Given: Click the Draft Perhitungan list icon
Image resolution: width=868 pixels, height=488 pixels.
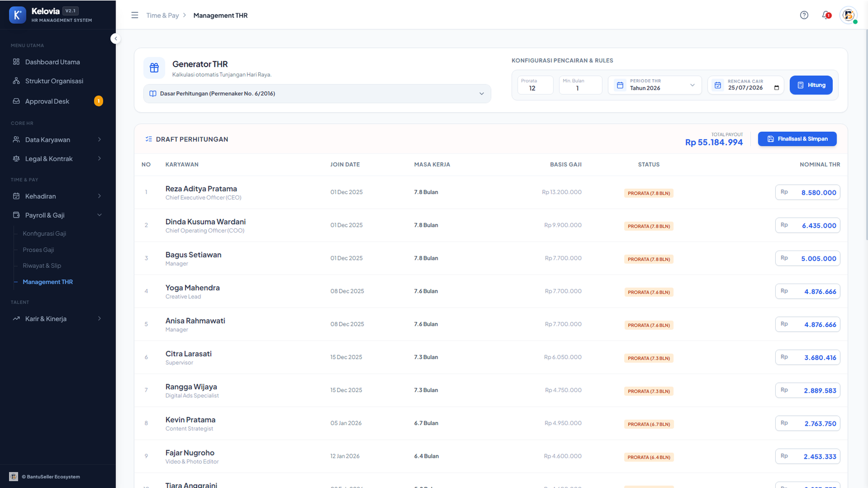Looking at the screenshot, I should pyautogui.click(x=149, y=139).
